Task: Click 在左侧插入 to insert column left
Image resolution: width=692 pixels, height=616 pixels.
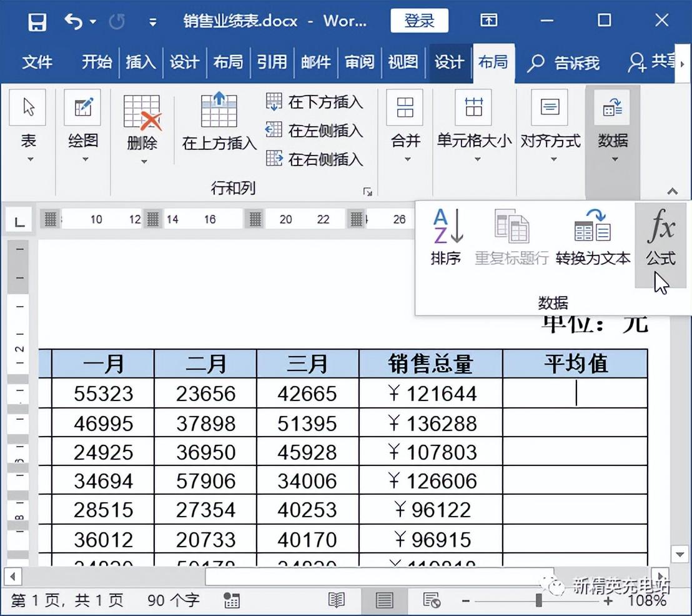Action: tap(316, 131)
